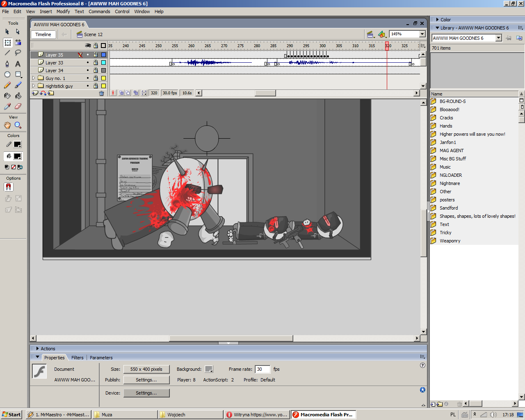
Task: Select the Pen tool
Action: [x=7, y=64]
